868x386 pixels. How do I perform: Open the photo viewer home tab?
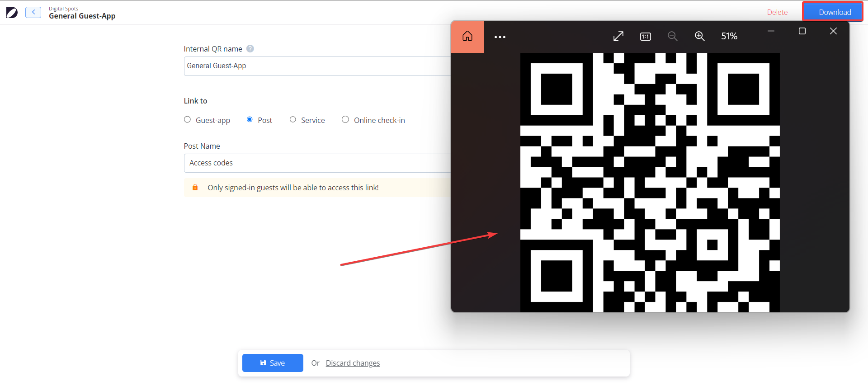pos(467,37)
